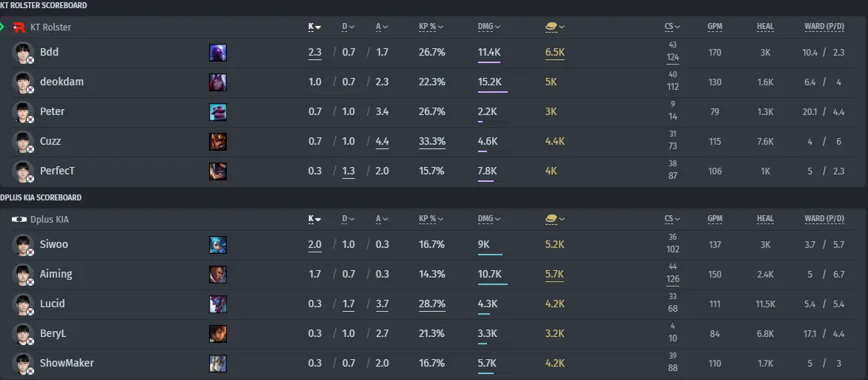This screenshot has height=380, width=868.
Task: Sort KT Rolster table by KP %
Action: tap(431, 27)
